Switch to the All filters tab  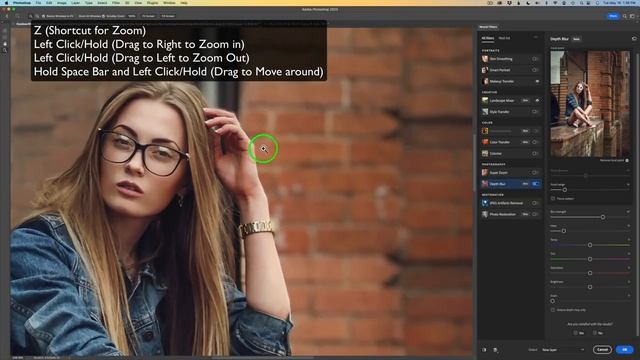pyautogui.click(x=487, y=38)
